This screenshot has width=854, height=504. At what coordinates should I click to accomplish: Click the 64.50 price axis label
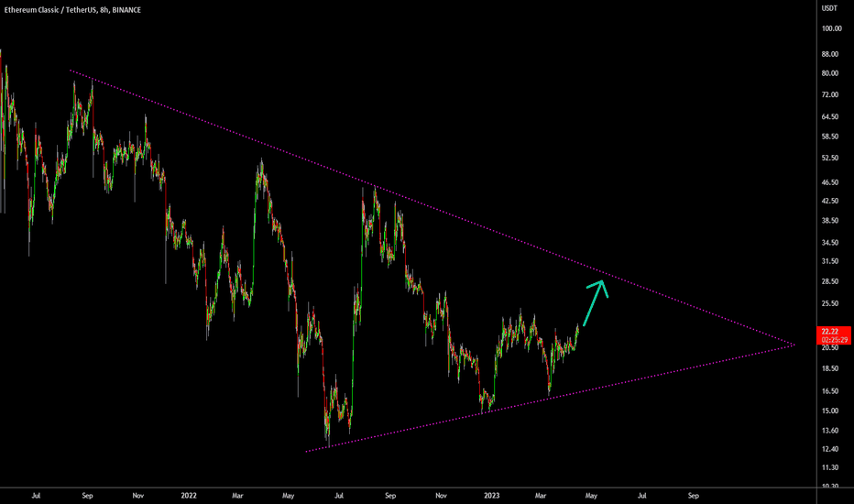click(830, 116)
